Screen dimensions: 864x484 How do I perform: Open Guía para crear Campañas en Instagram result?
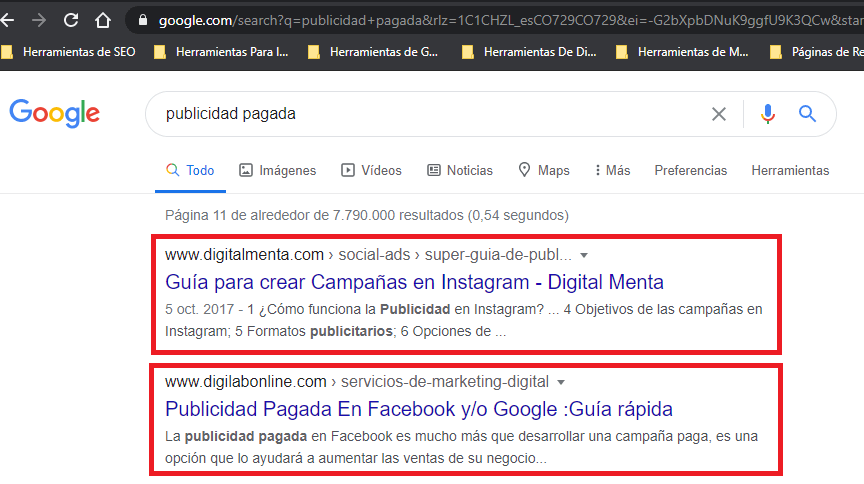[x=414, y=282]
